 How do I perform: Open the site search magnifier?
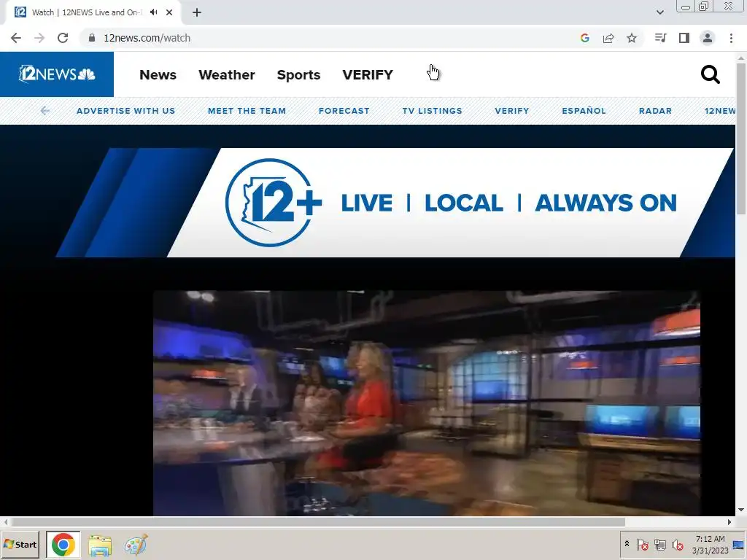point(710,75)
